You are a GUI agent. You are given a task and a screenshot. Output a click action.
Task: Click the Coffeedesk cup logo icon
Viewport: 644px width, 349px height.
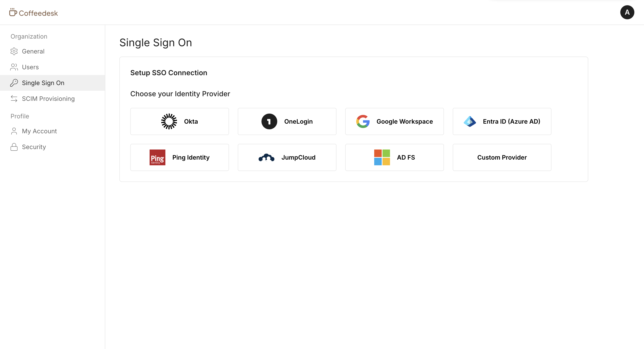(x=13, y=12)
